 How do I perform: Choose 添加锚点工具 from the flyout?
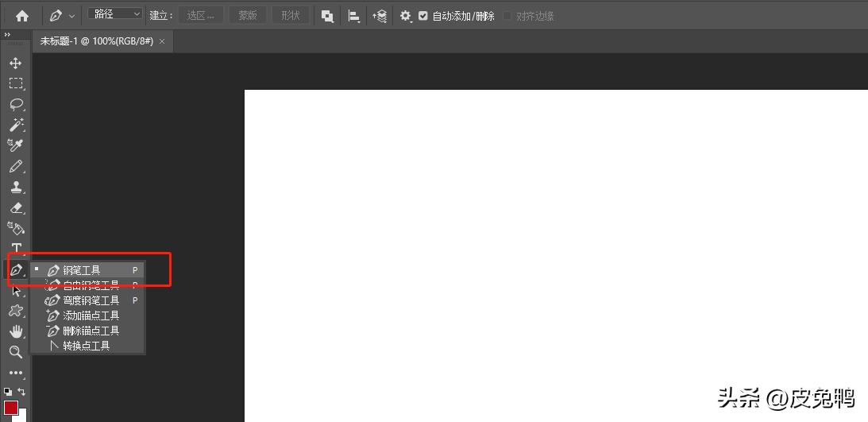coord(87,316)
